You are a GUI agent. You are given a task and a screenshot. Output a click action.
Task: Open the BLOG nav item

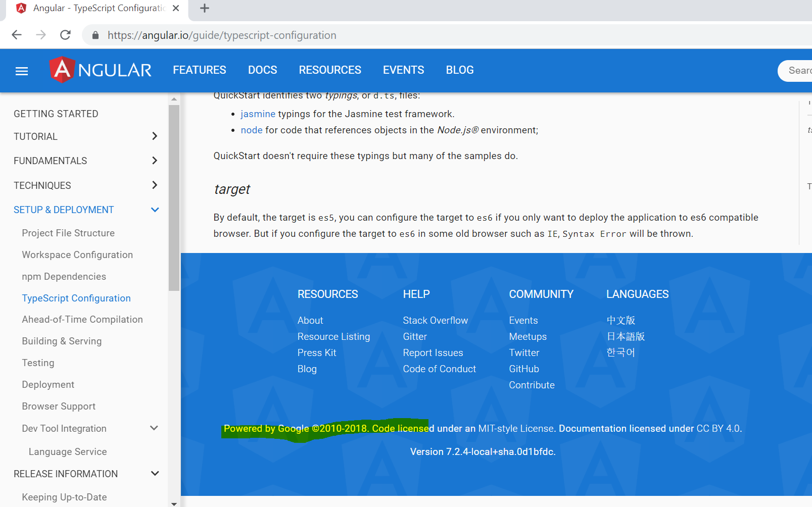(460, 70)
